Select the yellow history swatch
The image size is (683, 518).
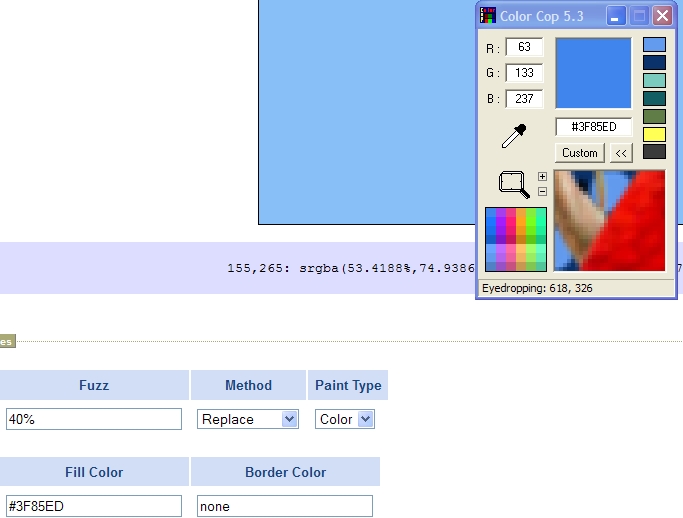[x=654, y=134]
